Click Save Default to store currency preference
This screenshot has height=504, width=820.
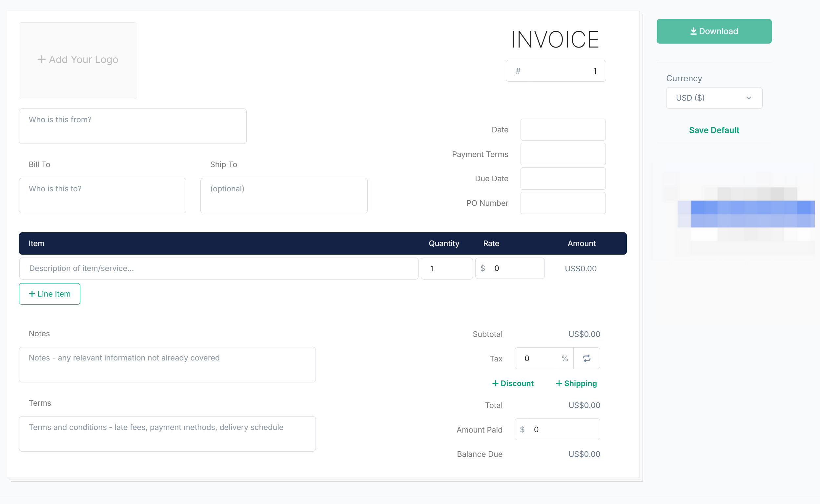(x=714, y=130)
